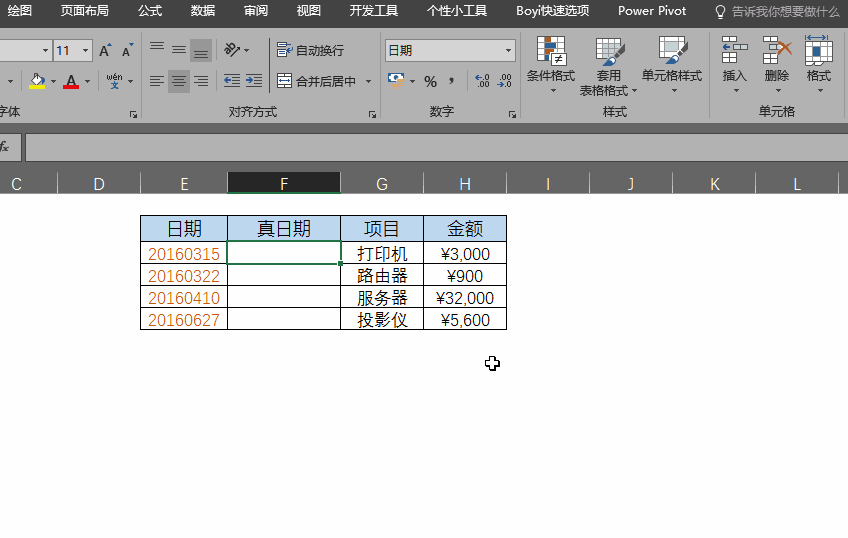Click the 插入 insert cells button
848x538 pixels.
click(x=734, y=65)
